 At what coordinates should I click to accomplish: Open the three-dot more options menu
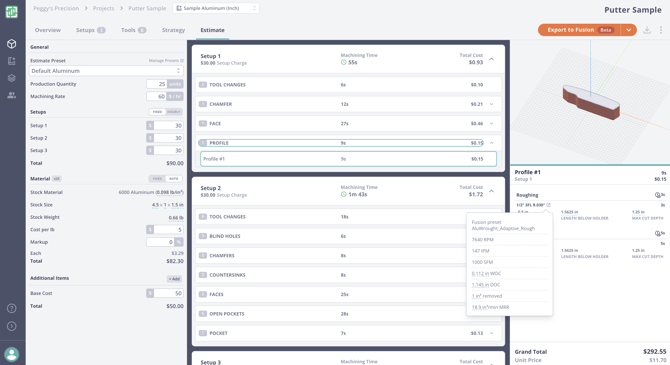click(x=661, y=30)
